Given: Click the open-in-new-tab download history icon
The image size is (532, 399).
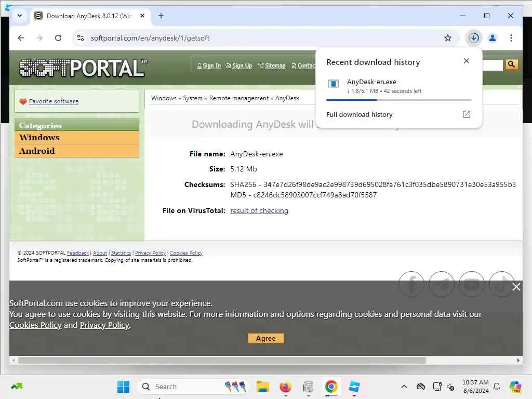Looking at the screenshot, I should point(467,114).
